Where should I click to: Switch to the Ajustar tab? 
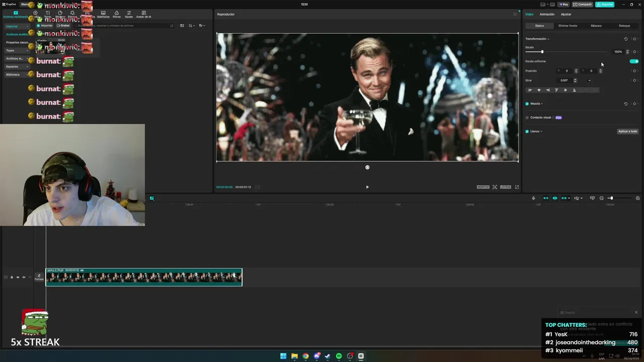566,14
